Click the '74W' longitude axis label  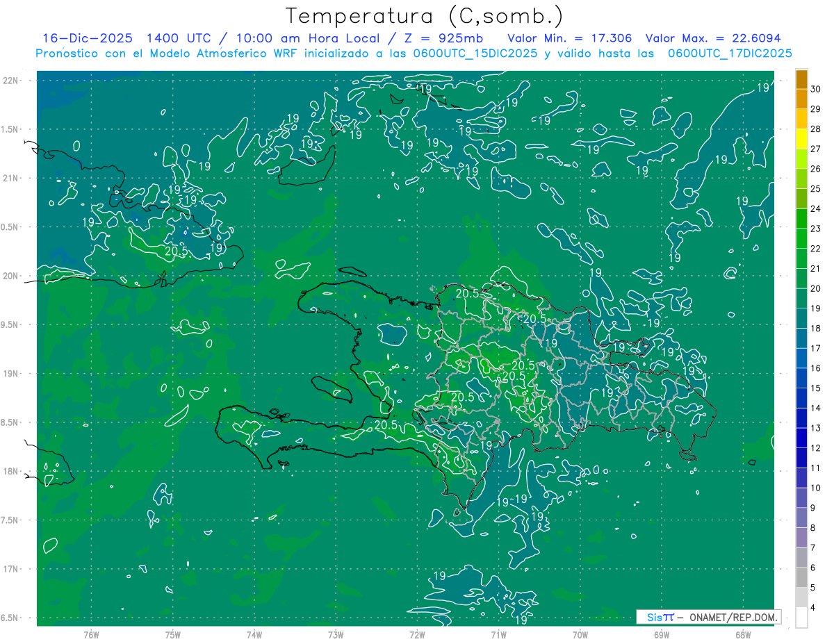254,634
